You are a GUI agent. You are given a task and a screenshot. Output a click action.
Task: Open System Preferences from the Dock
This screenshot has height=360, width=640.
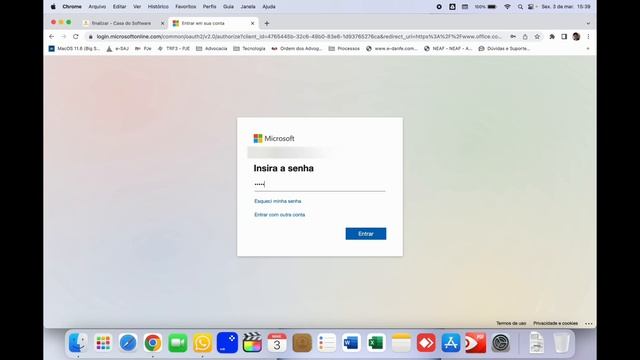coord(501,343)
